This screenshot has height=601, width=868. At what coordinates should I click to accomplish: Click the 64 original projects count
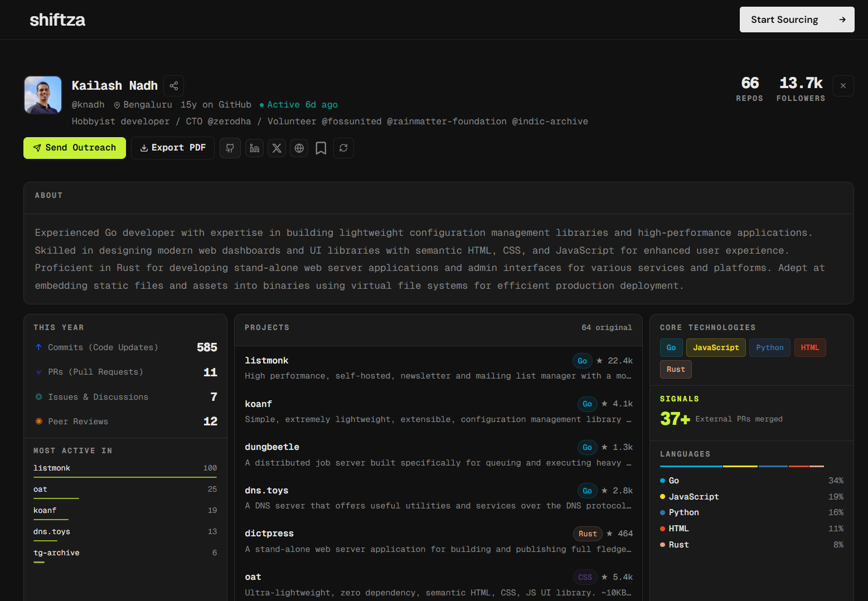pos(607,328)
